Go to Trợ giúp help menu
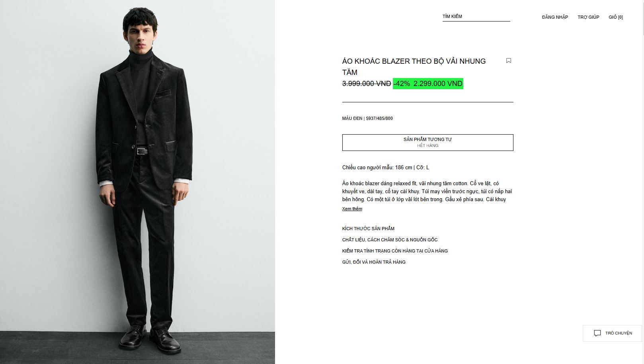This screenshot has height=364, width=644. tap(588, 17)
